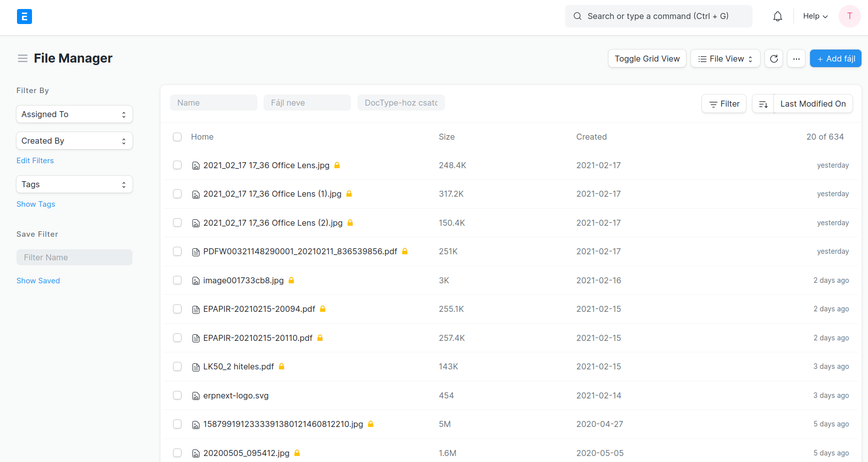This screenshot has height=462, width=868.
Task: Click the user avatar T icon
Action: pyautogui.click(x=849, y=17)
